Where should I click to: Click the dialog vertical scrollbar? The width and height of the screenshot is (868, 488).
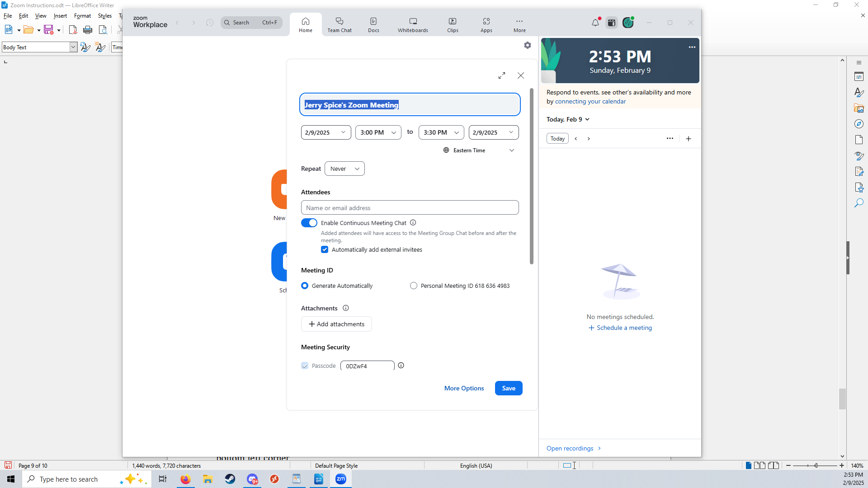click(x=532, y=176)
